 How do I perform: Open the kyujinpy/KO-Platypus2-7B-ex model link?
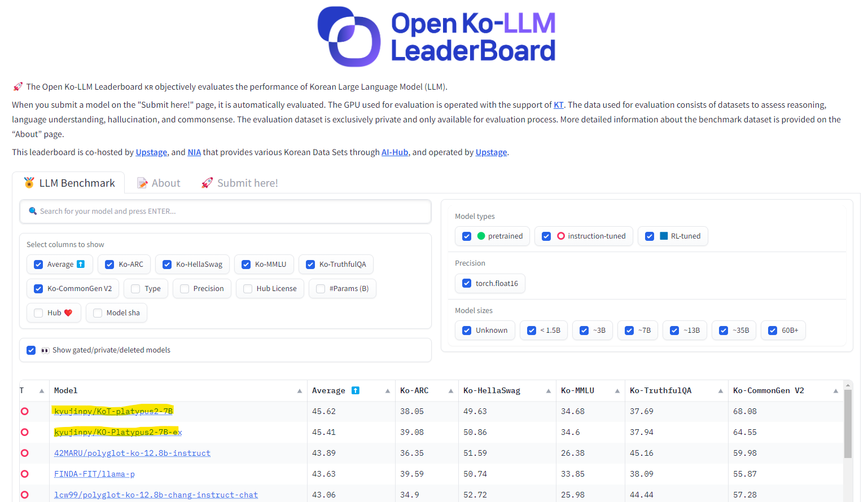pos(118,432)
